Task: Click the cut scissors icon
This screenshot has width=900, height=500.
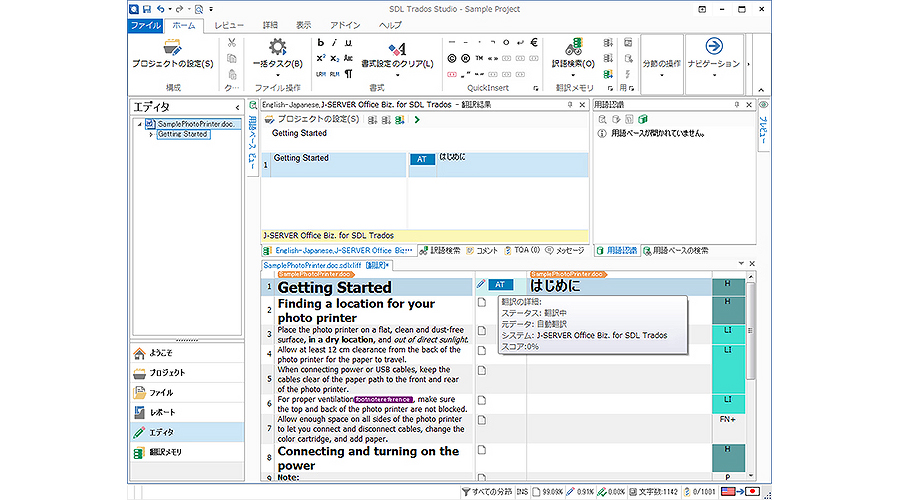Action: click(x=232, y=43)
